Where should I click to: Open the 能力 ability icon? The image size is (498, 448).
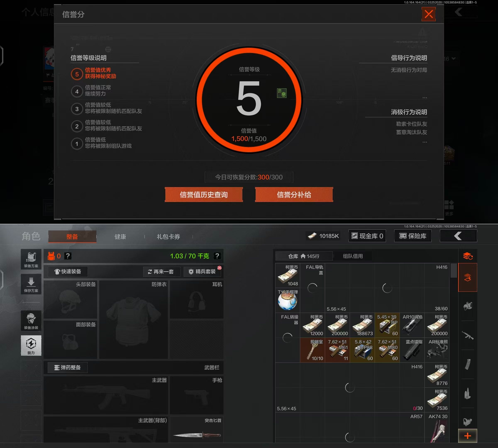tap(31, 345)
